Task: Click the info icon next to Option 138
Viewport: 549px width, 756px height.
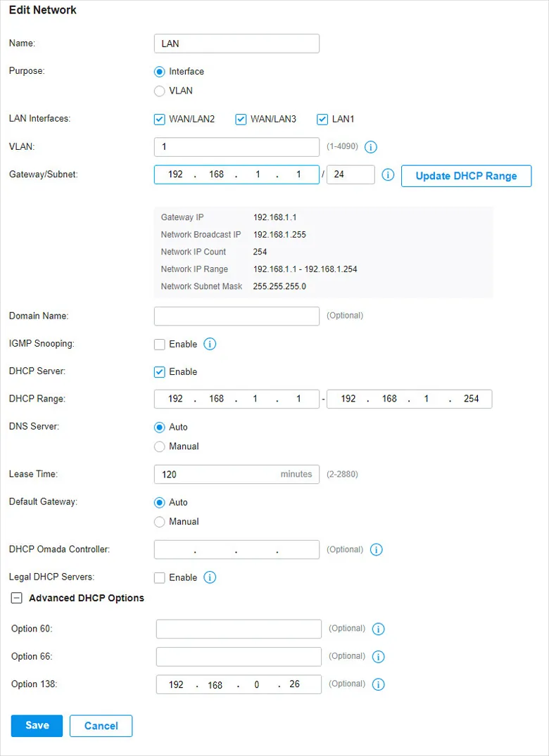Action: 378,684
